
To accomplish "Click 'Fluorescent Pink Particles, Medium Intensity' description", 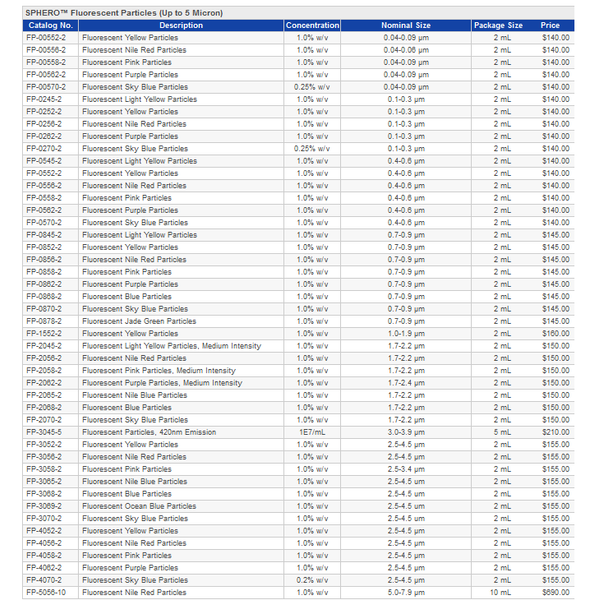I will pyautogui.click(x=159, y=370).
